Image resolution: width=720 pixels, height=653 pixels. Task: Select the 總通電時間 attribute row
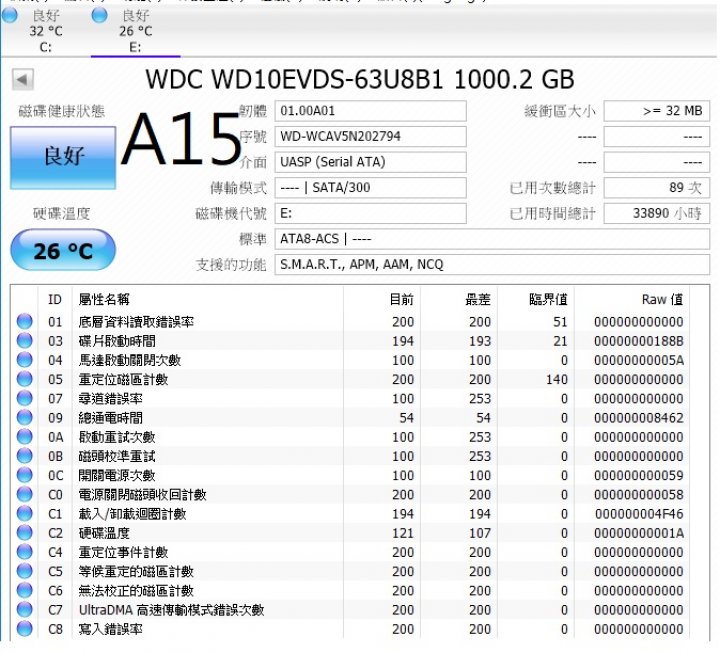pyautogui.click(x=350, y=418)
